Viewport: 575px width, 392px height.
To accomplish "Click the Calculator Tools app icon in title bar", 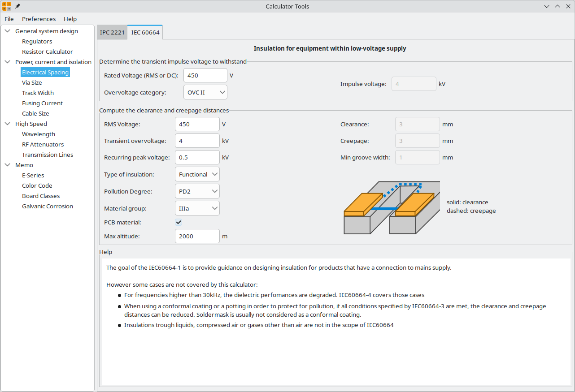I will point(7,6).
